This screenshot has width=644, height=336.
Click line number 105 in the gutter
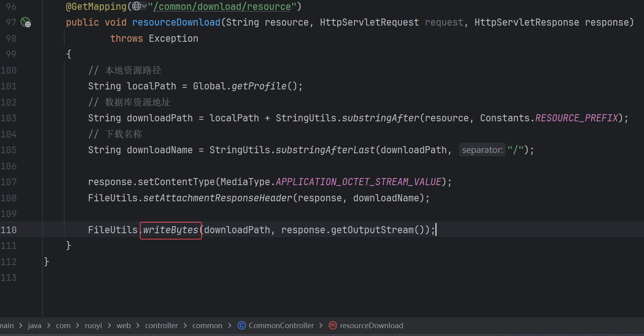tap(9, 150)
